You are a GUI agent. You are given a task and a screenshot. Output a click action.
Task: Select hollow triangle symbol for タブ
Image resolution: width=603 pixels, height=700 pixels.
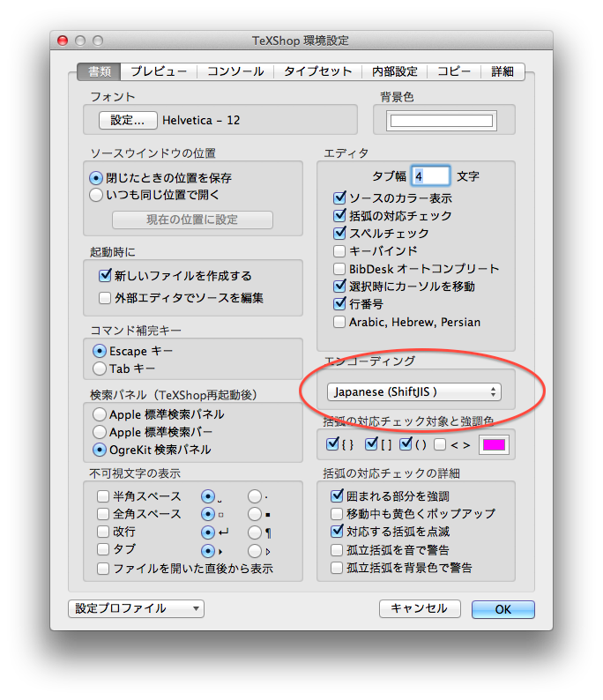click(x=255, y=551)
